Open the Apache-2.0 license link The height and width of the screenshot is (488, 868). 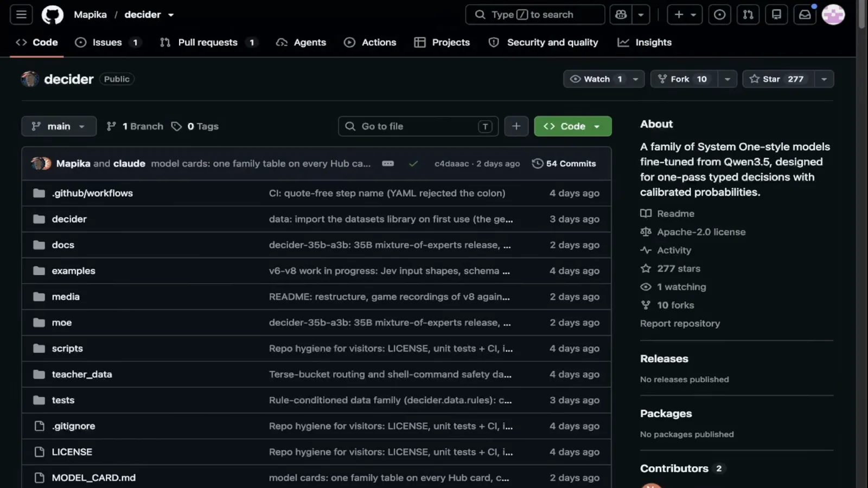(x=693, y=232)
